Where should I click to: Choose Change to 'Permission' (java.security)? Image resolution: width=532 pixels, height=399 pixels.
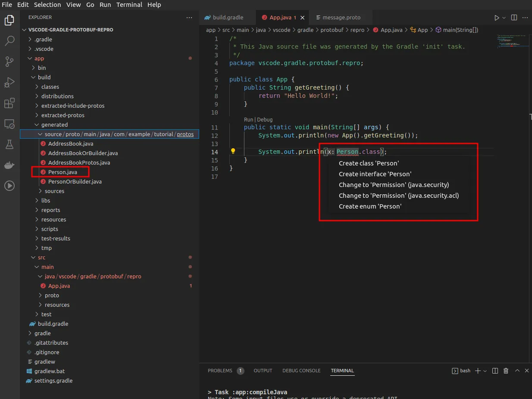tap(394, 185)
